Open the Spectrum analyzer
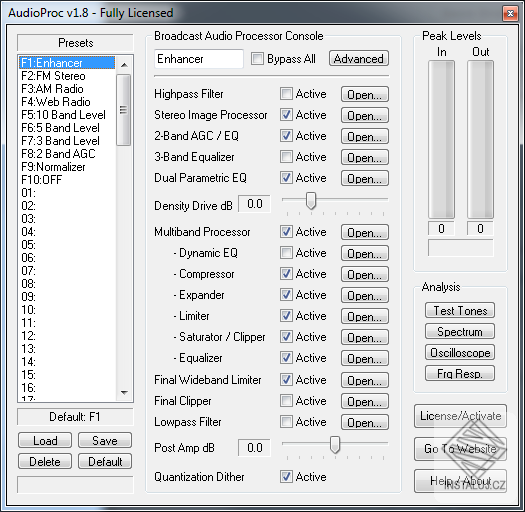 coord(460,332)
